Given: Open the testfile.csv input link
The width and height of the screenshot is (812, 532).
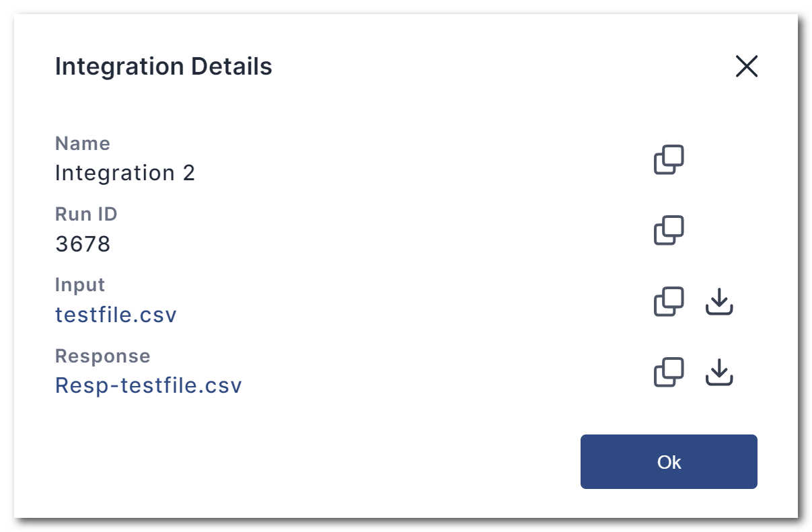Looking at the screenshot, I should (x=116, y=315).
